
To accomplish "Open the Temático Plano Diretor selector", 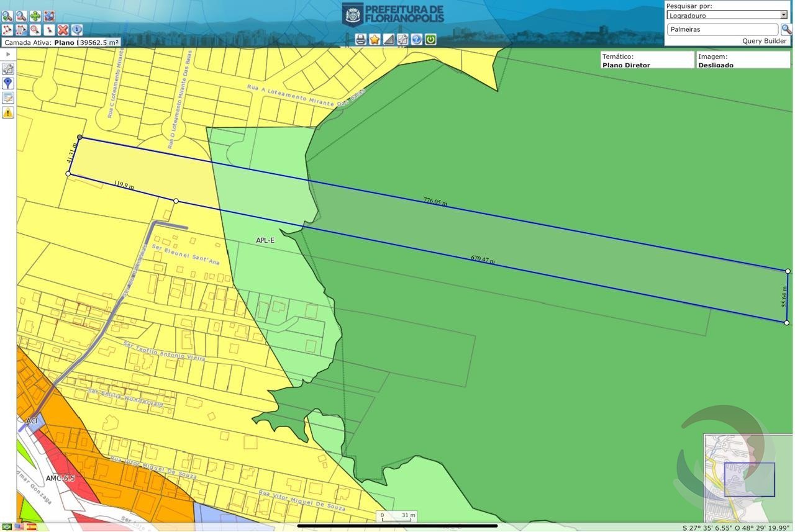I will coord(647,60).
